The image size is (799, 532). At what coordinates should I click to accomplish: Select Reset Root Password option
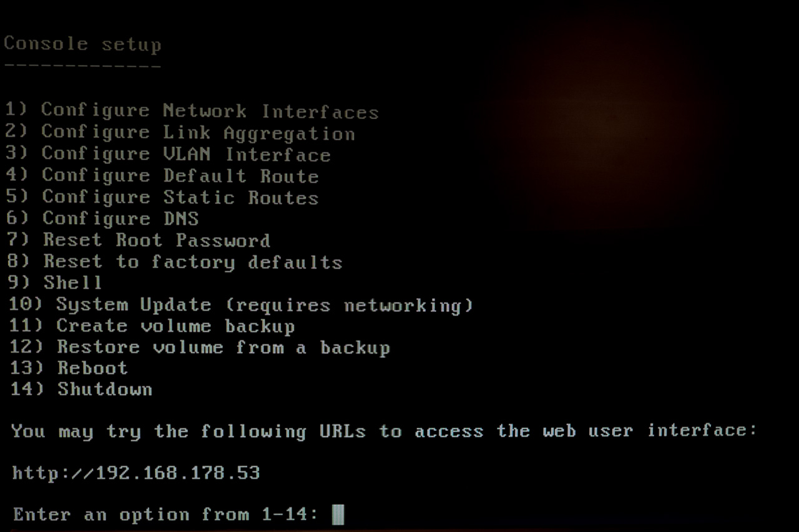139,240
